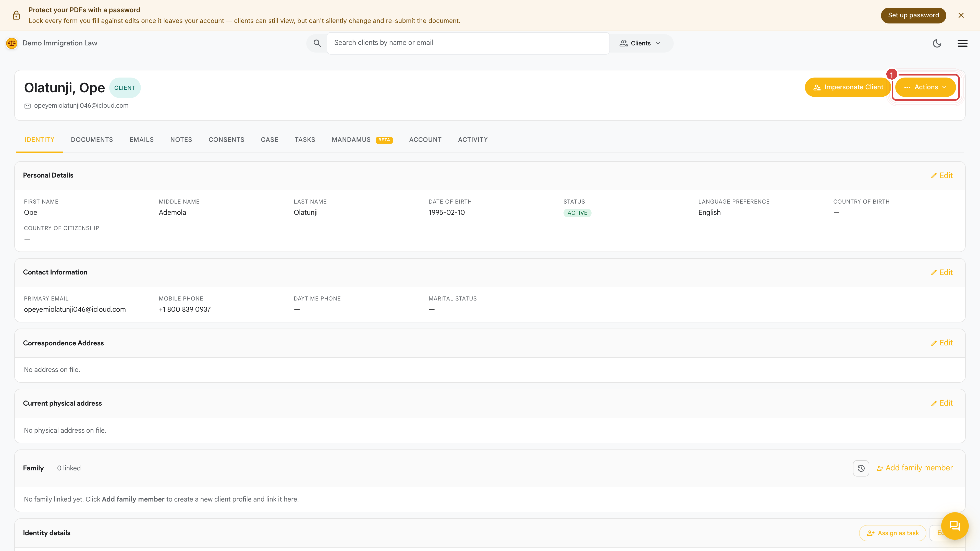Go to the Consents tab

pyautogui.click(x=226, y=140)
